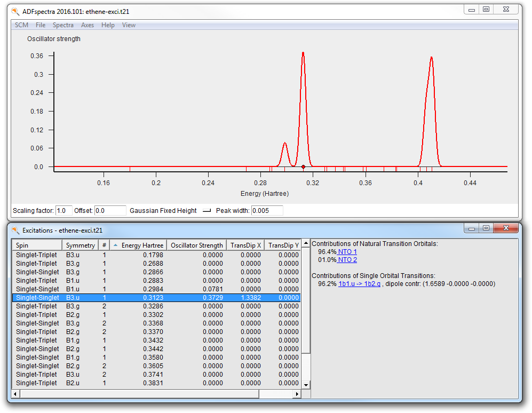This screenshot has height=413, width=532.
Task: Click the horizontal scroll right arrow
Action: tap(297, 394)
